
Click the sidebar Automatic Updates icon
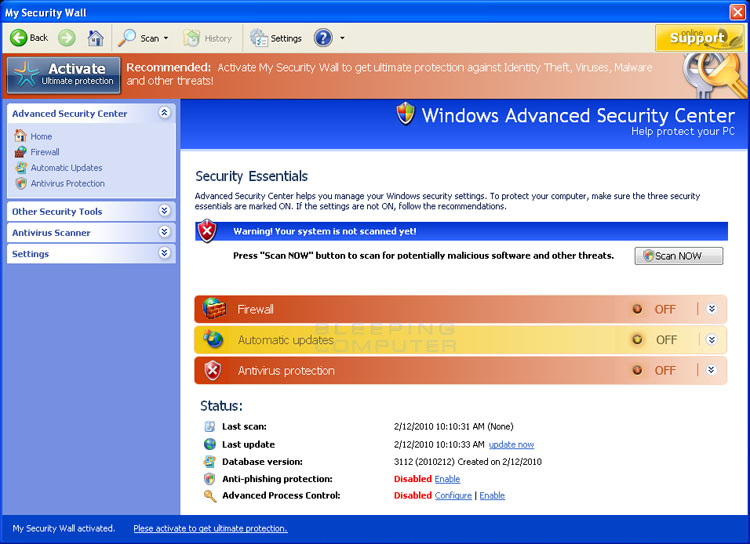pos(20,167)
